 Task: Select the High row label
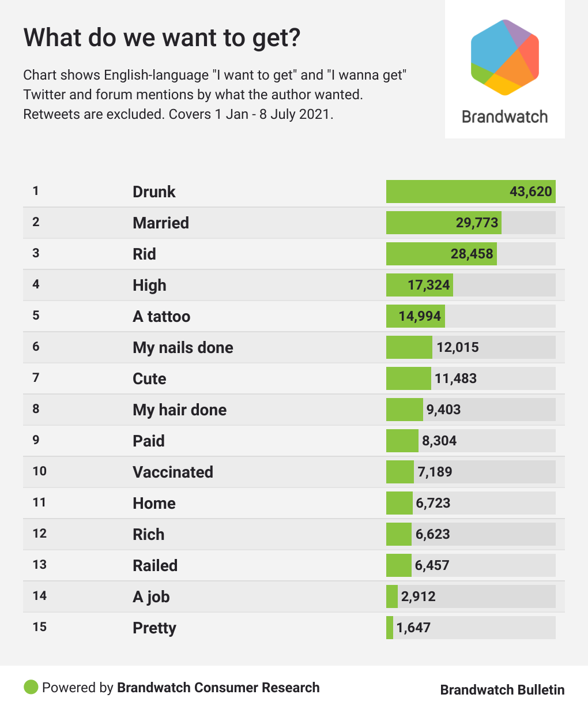[x=149, y=285]
